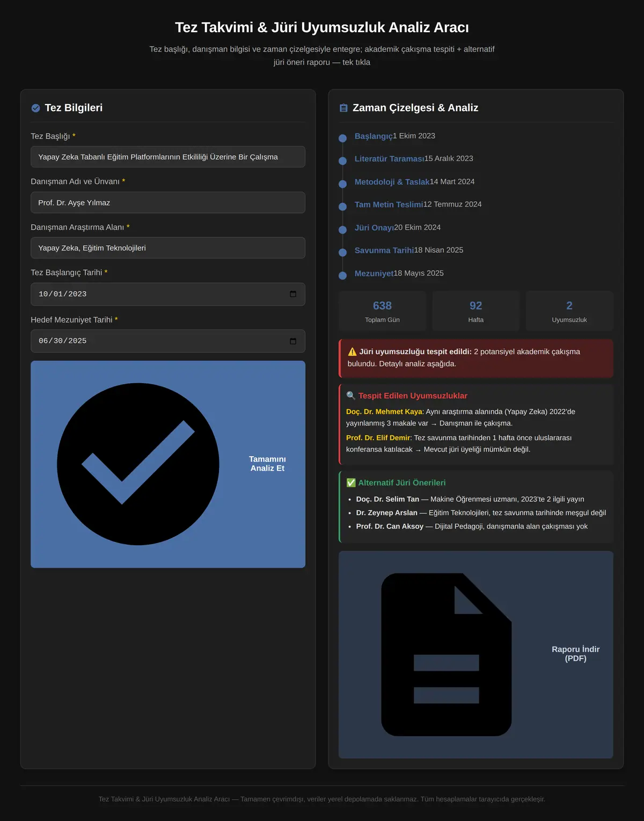Image resolution: width=644 pixels, height=821 pixels.
Task: Click the Hedef Mezuniyet Tarihi date field
Action: pyautogui.click(x=168, y=341)
